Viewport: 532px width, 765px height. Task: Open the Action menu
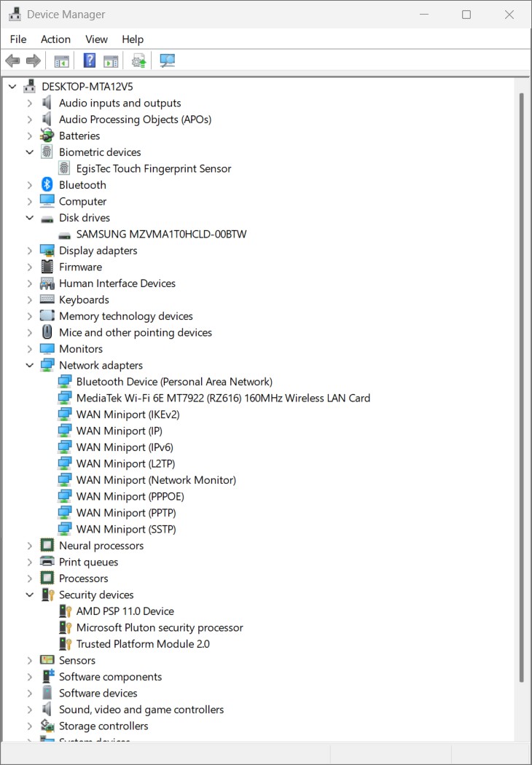(55, 39)
